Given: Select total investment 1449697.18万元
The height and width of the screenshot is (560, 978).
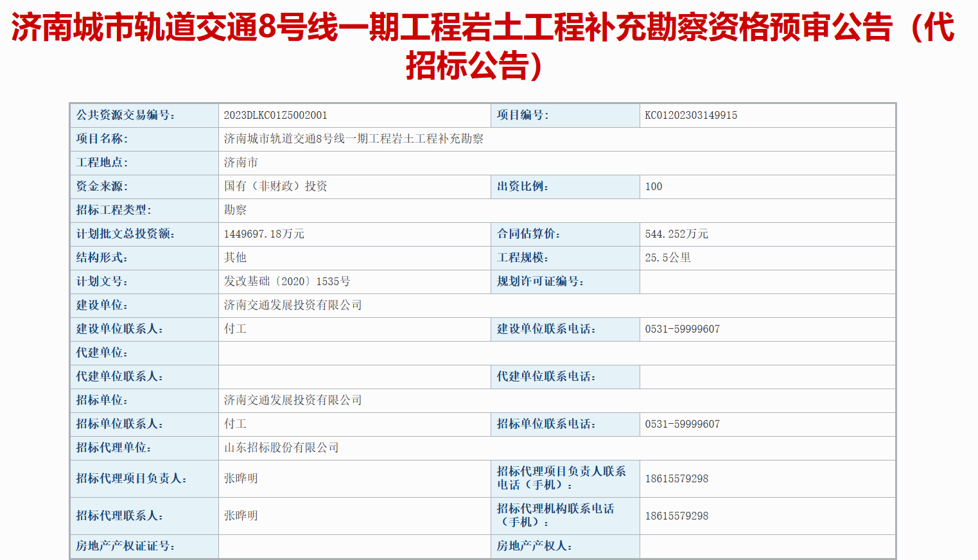Looking at the screenshot, I should 264,234.
